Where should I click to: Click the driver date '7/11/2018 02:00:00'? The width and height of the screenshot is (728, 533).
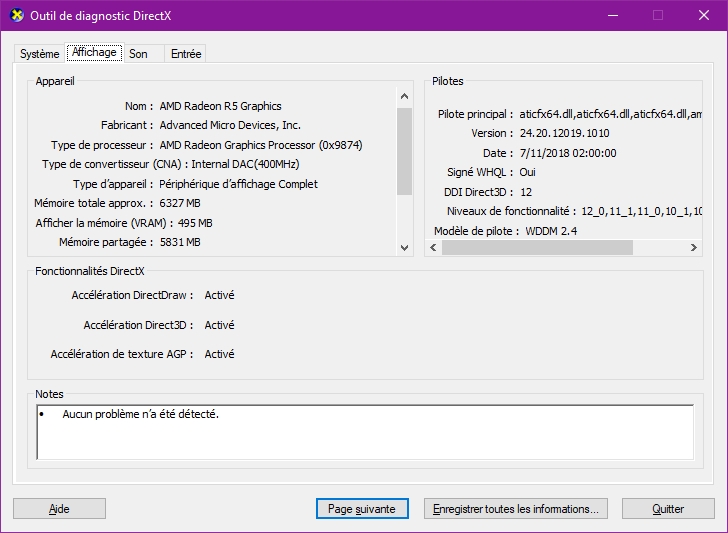(568, 153)
